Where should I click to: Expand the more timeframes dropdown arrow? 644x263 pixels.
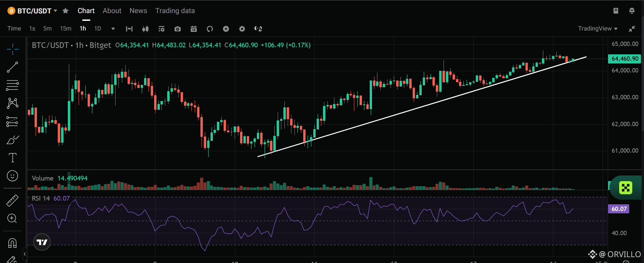113,29
